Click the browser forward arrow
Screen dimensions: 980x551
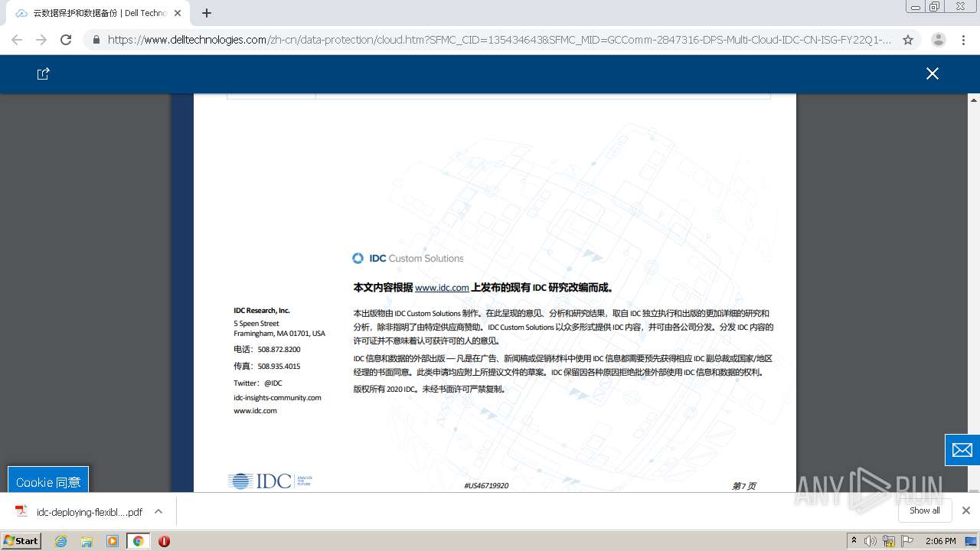[41, 40]
